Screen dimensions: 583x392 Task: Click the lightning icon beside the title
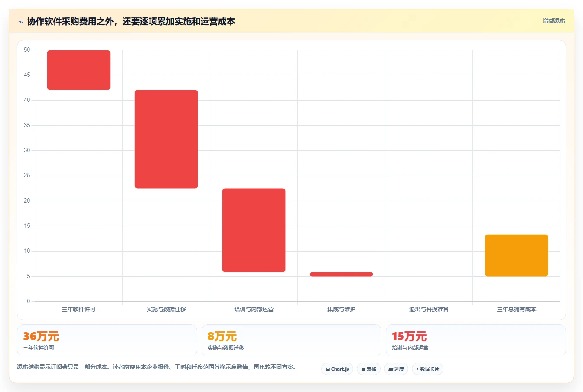click(20, 22)
